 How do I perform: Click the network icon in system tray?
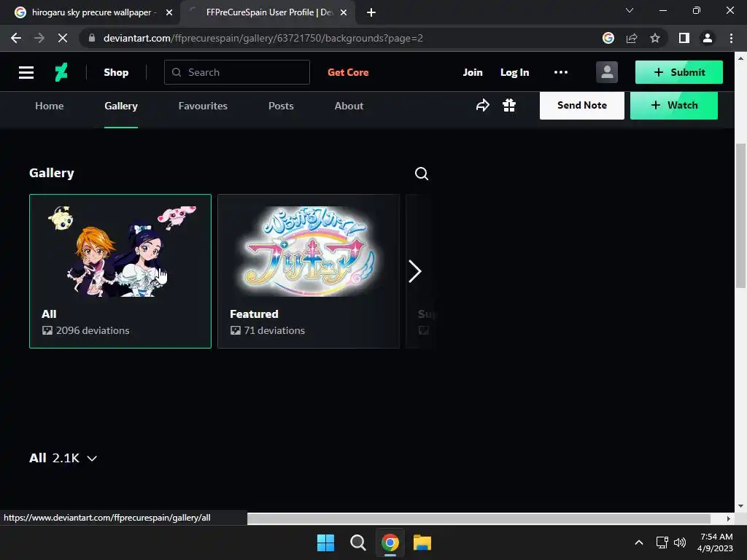click(x=662, y=542)
